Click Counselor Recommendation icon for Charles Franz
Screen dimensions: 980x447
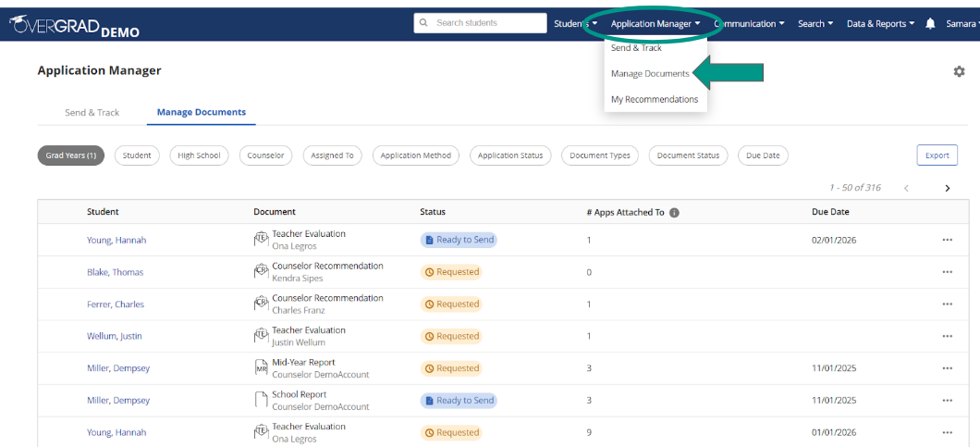(x=261, y=304)
